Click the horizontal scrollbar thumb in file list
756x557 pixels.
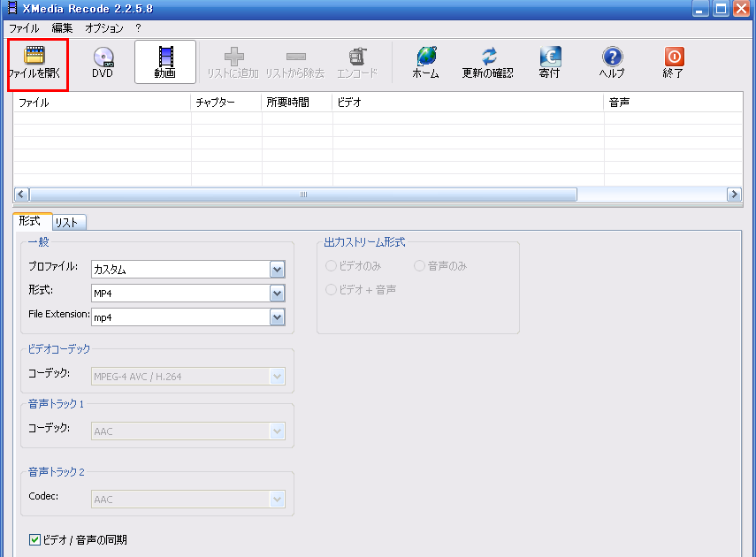pyautogui.click(x=303, y=195)
